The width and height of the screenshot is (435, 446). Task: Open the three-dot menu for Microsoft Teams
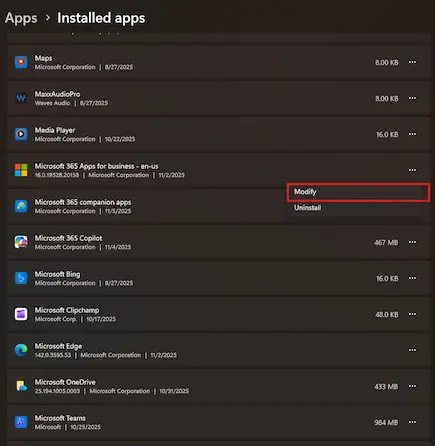412,422
